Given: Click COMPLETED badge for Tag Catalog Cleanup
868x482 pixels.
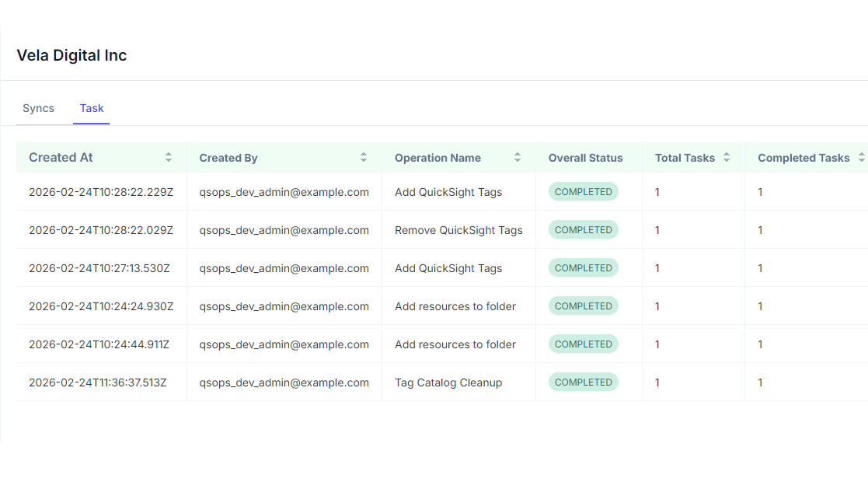Looking at the screenshot, I should (584, 382).
